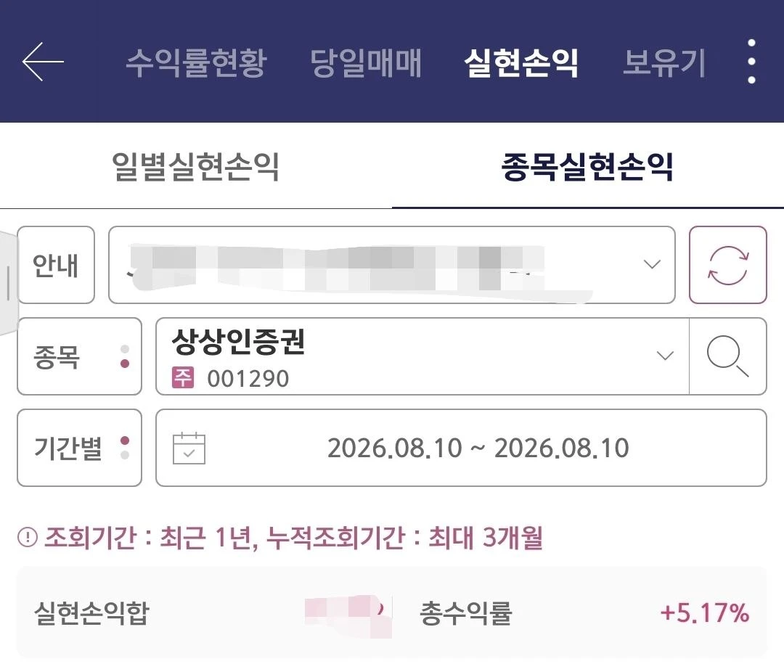The height and width of the screenshot is (672, 784).
Task: Open the calendar icon in date field
Action: click(189, 448)
